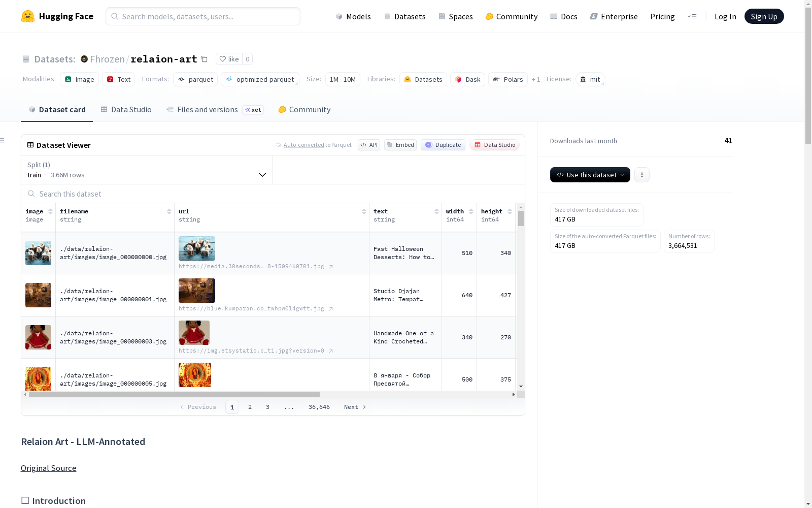Open the Pricing page
812x508 pixels.
pyautogui.click(x=662, y=16)
